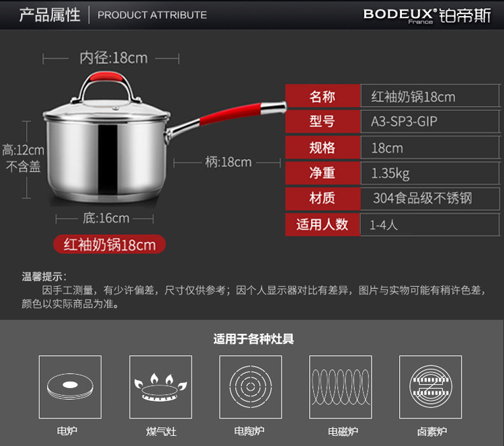Screen dimensions: 504x446
Task: Click the PRODUCT ATTRIBUTE header text
Action: 152,15
